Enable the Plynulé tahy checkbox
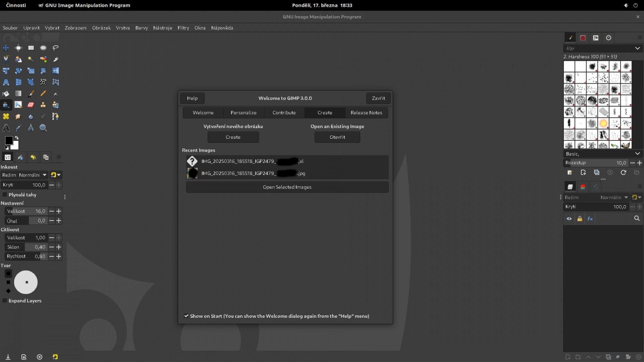The width and height of the screenshot is (644, 362). 5,195
